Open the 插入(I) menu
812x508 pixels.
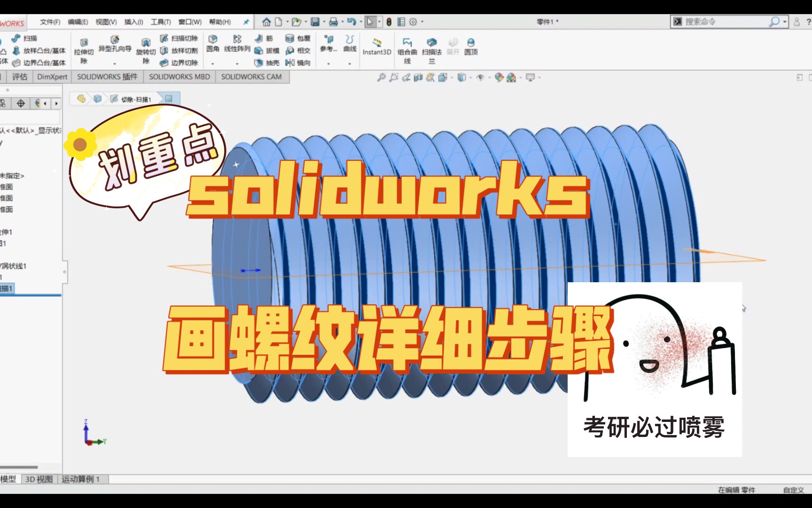click(x=133, y=22)
